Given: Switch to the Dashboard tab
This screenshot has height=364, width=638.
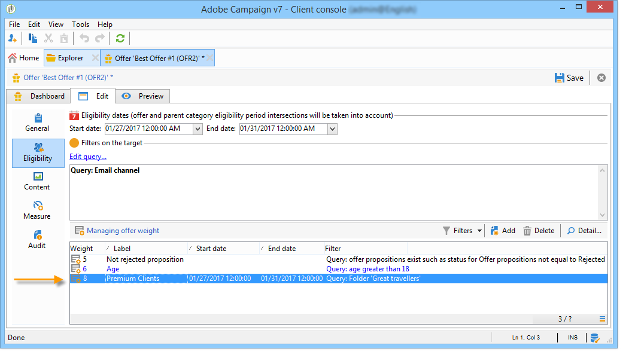Looking at the screenshot, I should [x=40, y=96].
